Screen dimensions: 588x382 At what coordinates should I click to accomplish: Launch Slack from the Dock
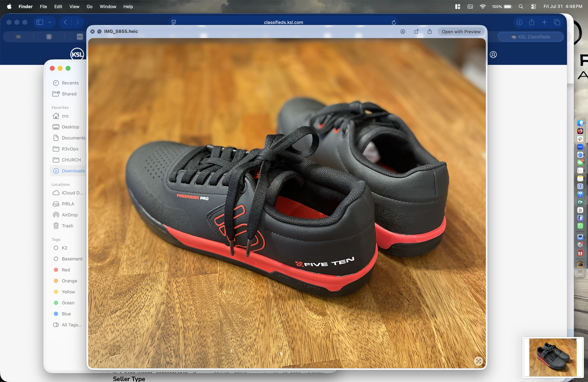click(580, 139)
